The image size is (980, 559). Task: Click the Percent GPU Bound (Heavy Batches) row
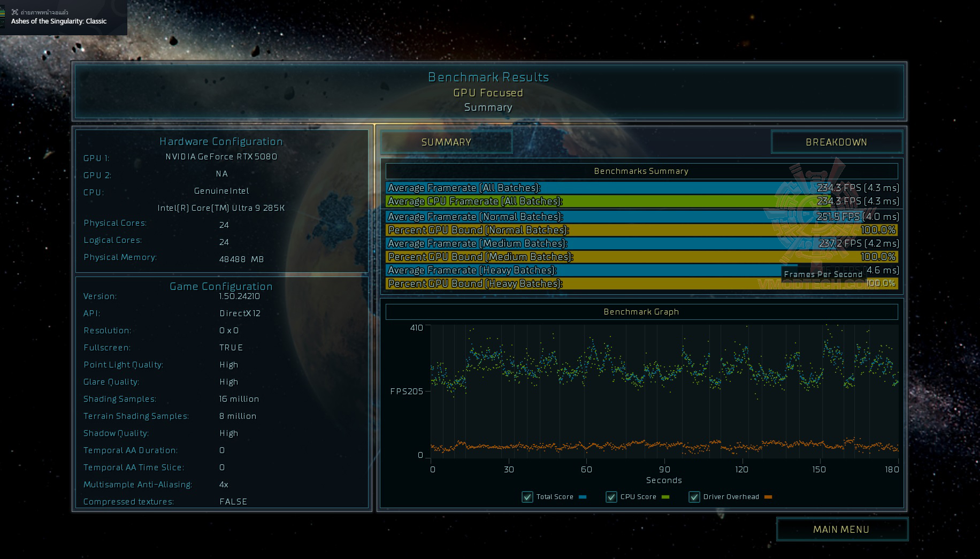tap(642, 284)
